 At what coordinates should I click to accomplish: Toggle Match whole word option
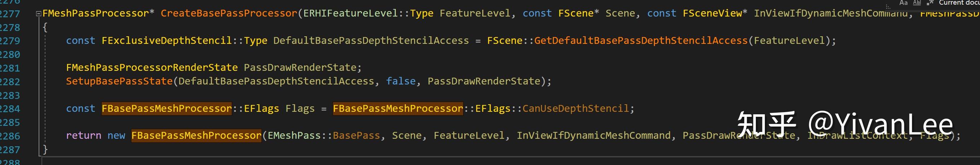point(917,3)
